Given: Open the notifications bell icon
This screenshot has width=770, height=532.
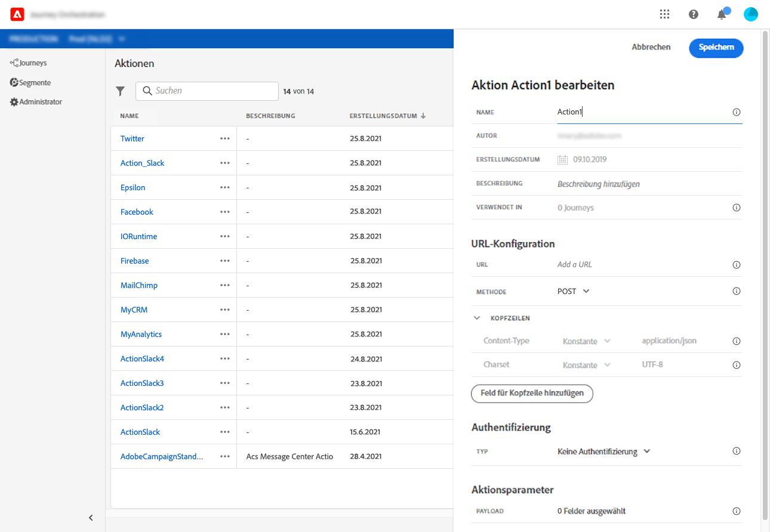Looking at the screenshot, I should click(x=722, y=14).
